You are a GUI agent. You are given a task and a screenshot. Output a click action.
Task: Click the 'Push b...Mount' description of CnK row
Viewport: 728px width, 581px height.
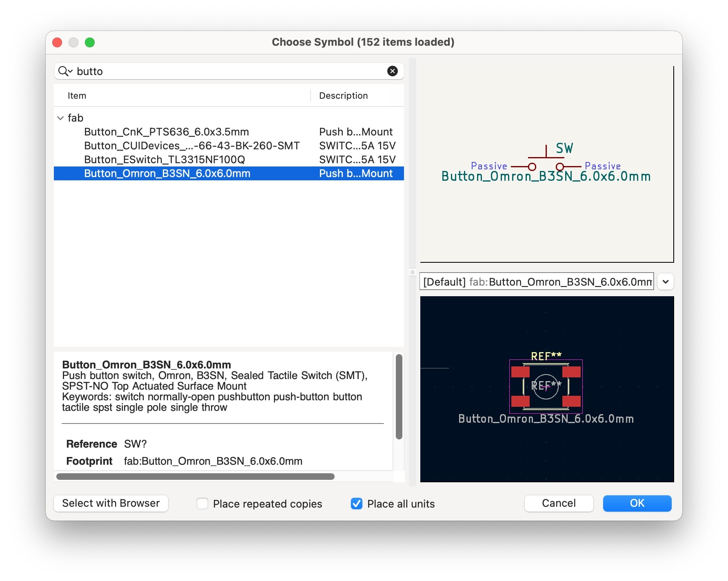[x=356, y=132]
